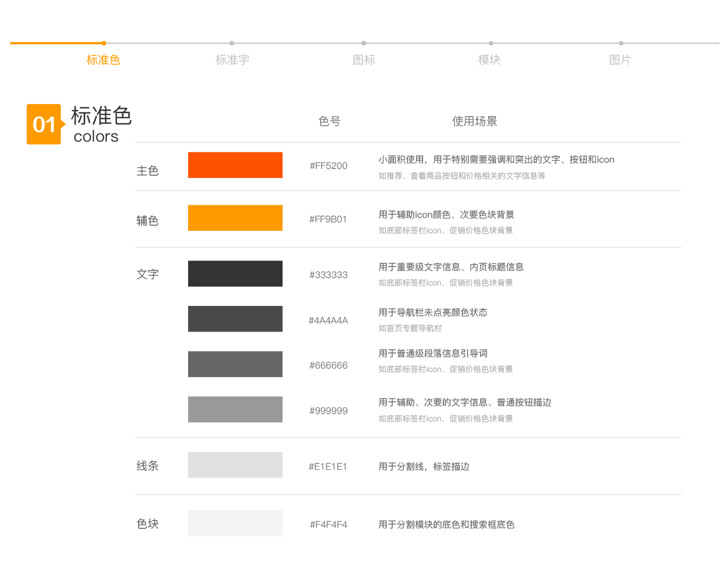Click the colors subtitle text

click(96, 136)
